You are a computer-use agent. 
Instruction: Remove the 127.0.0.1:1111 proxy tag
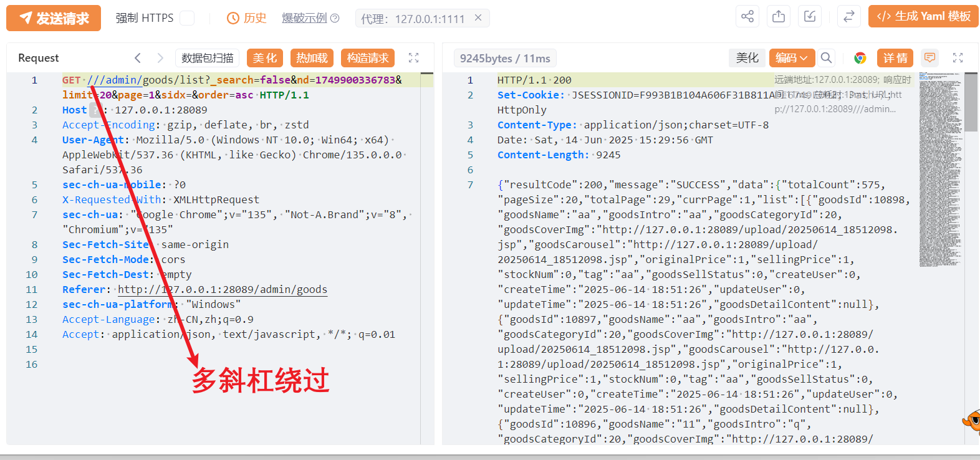point(478,18)
